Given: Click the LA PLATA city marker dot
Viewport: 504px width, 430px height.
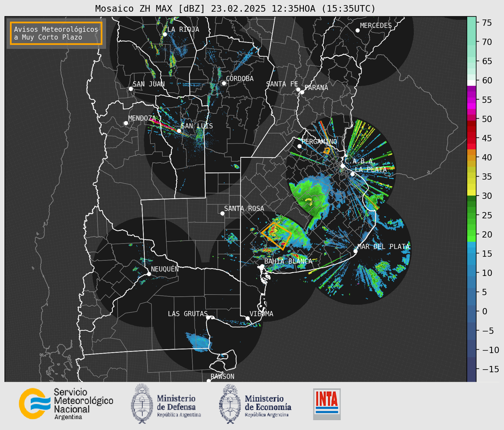Looking at the screenshot, I should 353,174.
